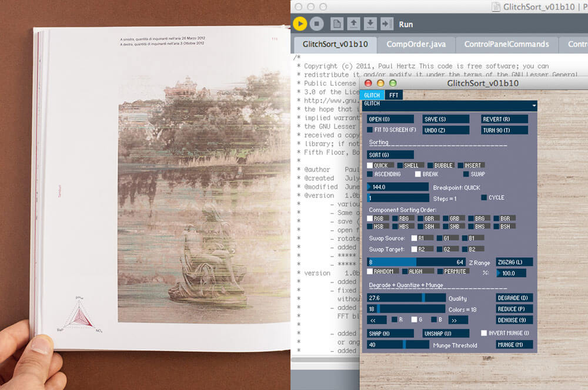Select R1 as the swap source
588x390 pixels.
(x=414, y=238)
